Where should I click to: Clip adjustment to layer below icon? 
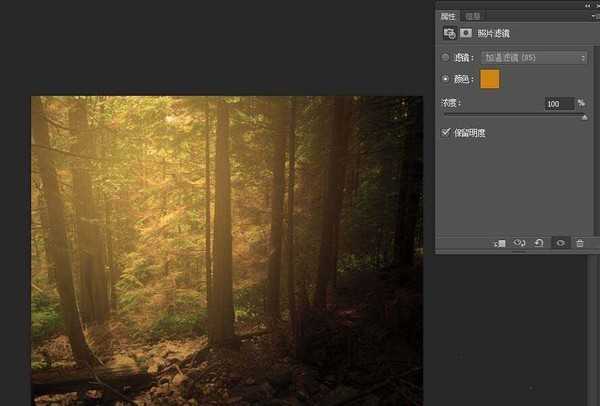pyautogui.click(x=500, y=243)
